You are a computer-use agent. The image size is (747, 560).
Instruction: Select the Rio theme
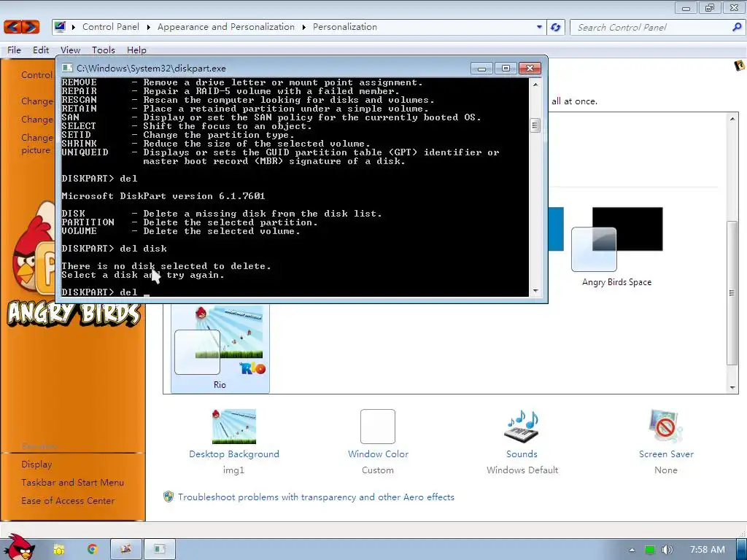coord(220,349)
